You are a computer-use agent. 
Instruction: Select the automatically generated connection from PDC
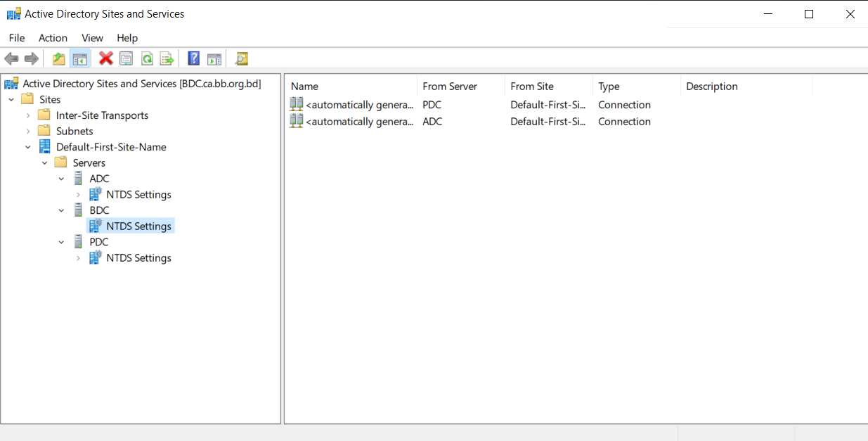(360, 105)
